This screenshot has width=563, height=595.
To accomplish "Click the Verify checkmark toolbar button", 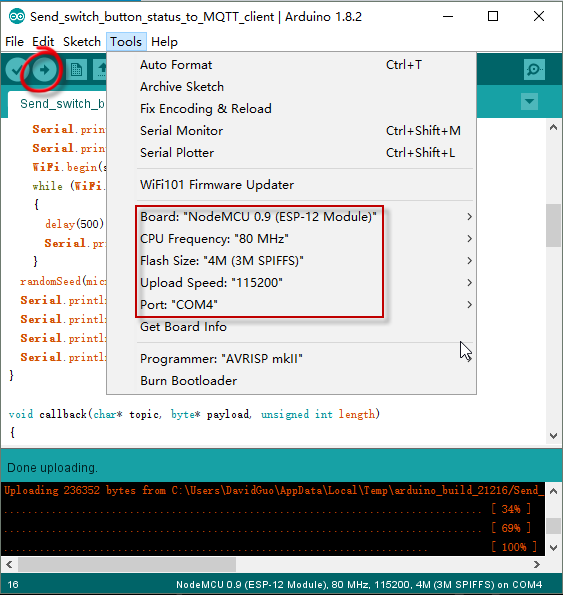I will (16, 70).
